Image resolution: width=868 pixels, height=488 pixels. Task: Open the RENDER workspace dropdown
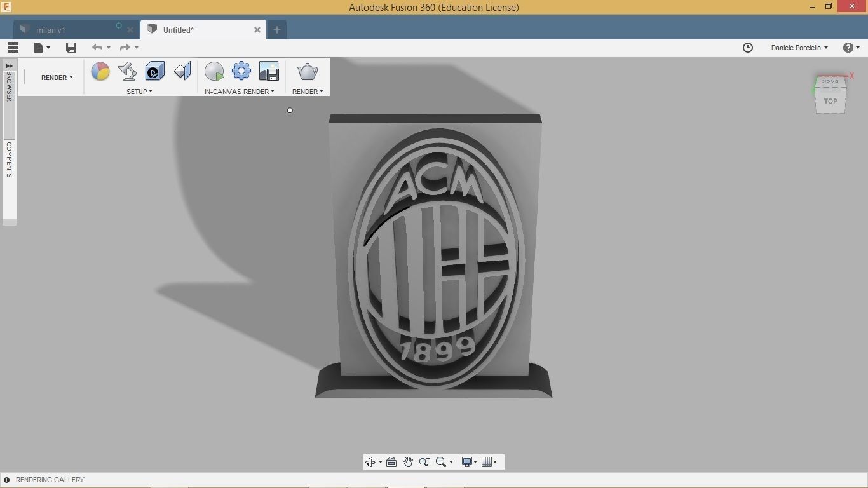(x=57, y=78)
